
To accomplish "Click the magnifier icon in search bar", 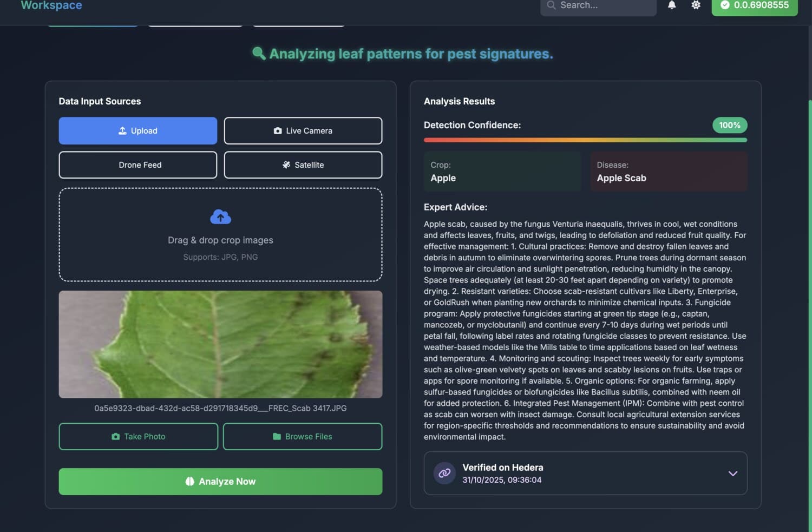I will click(x=551, y=5).
